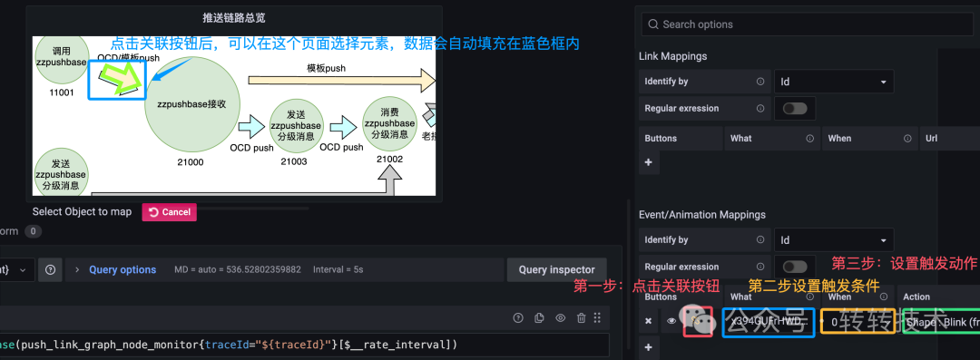Enable Regular exression switch under Link Mappings
Image resolution: width=980 pixels, height=360 pixels.
795,108
